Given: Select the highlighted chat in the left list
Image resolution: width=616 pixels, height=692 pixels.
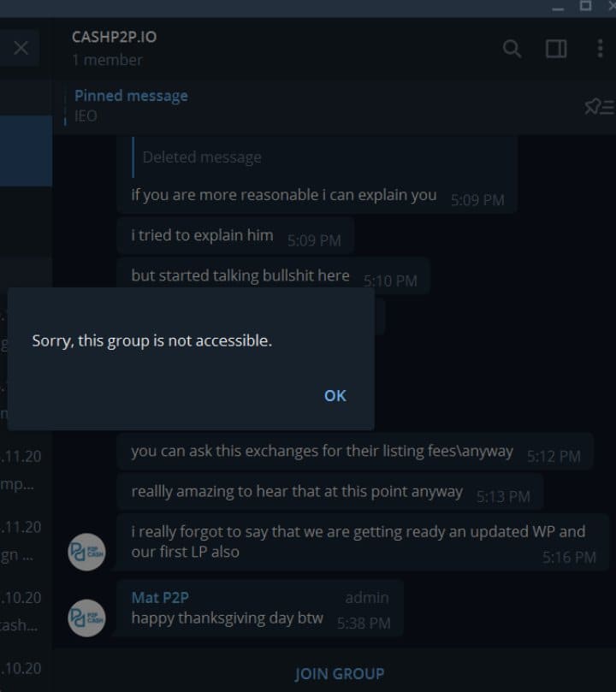Looking at the screenshot, I should 26,151.
